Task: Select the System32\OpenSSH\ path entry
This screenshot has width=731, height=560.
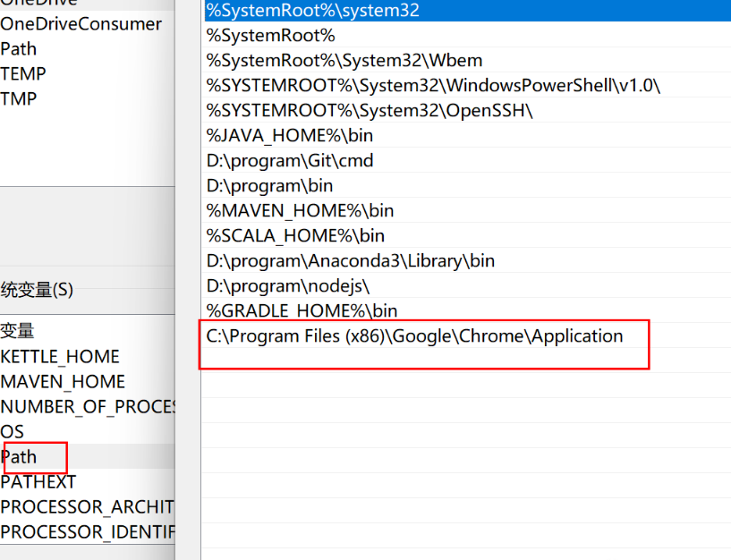Action: [x=468, y=111]
